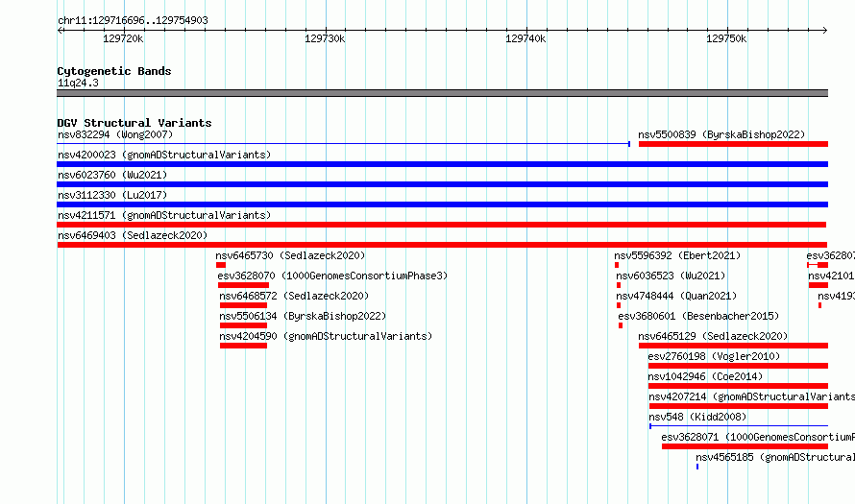Click the right arrow end of the ruler
Viewport: 855px width, 504px height.
pos(825,31)
